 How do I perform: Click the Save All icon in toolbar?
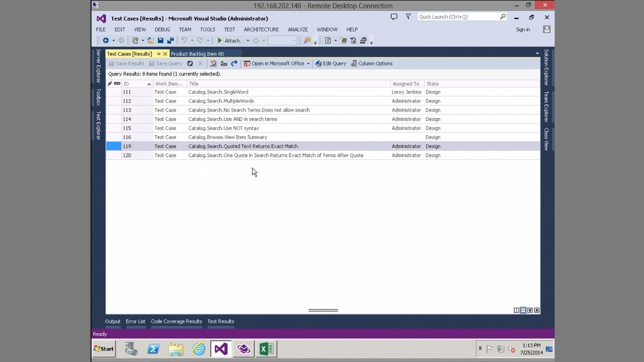coord(170,41)
